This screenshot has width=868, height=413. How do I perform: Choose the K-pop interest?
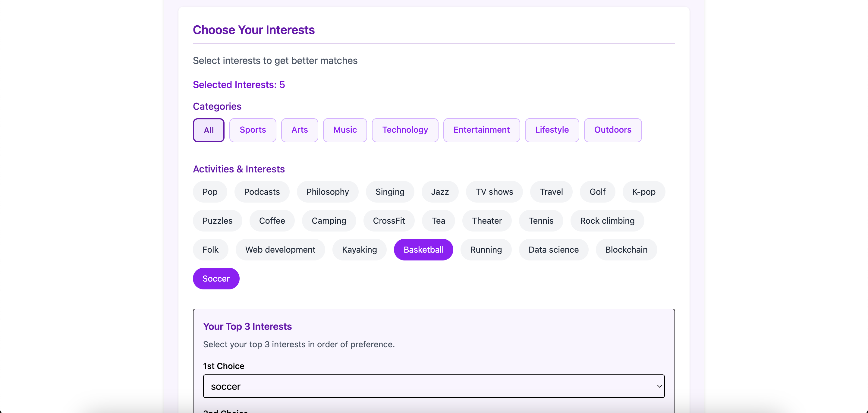643,191
